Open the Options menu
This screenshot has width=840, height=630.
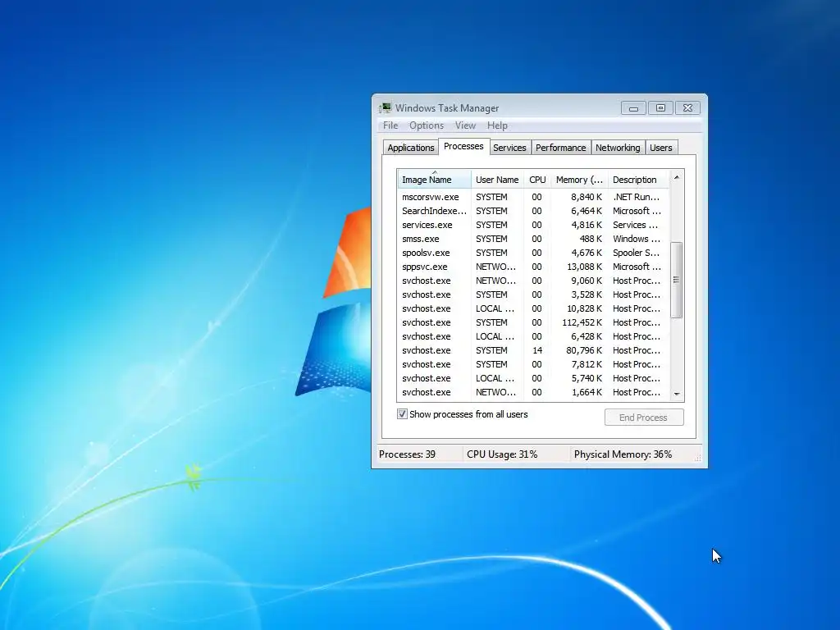pyautogui.click(x=427, y=126)
